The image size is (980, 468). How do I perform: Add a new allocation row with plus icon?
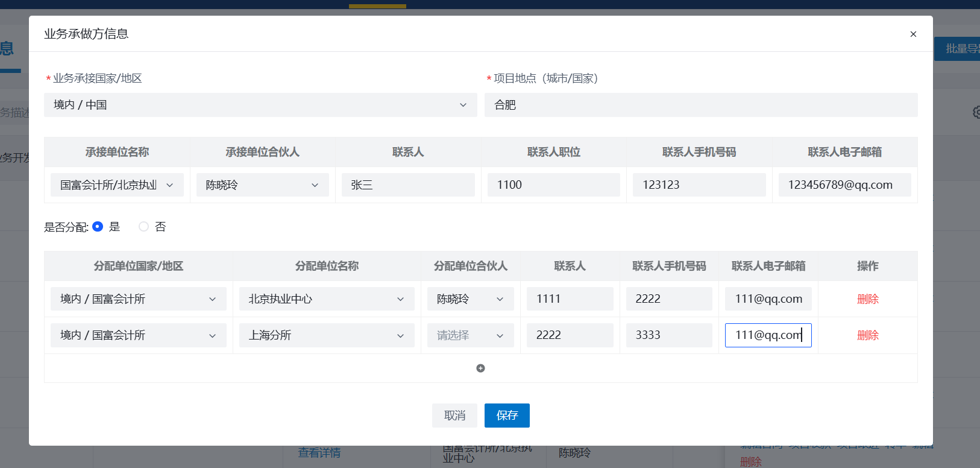[480, 368]
